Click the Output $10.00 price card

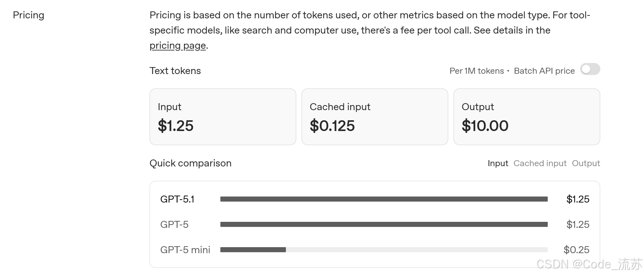527,117
